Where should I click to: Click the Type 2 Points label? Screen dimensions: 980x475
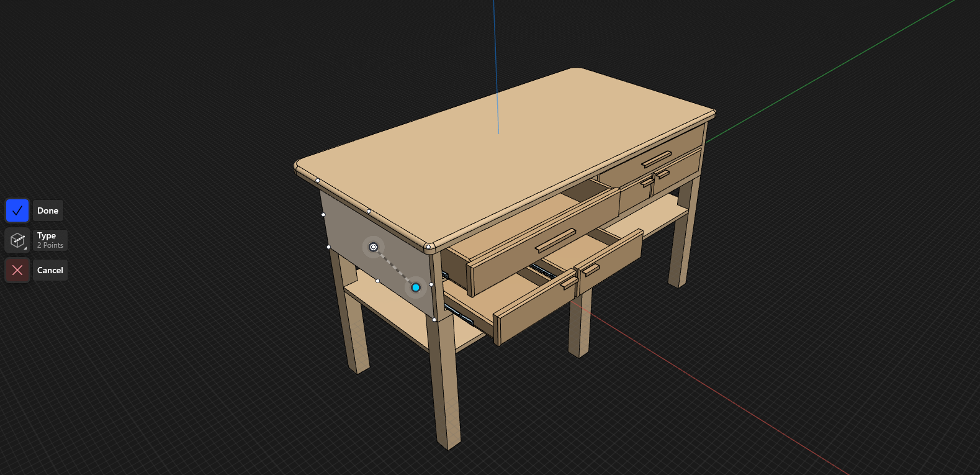click(x=50, y=240)
